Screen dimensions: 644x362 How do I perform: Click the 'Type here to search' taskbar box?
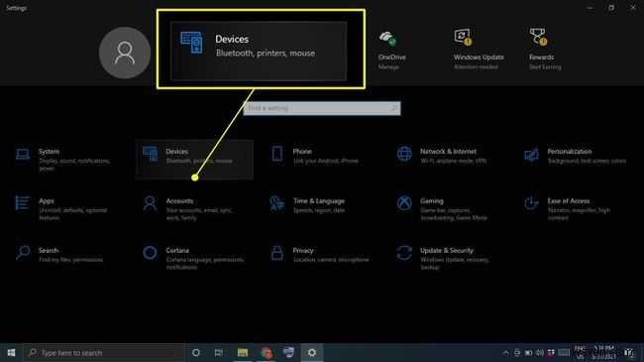103,352
